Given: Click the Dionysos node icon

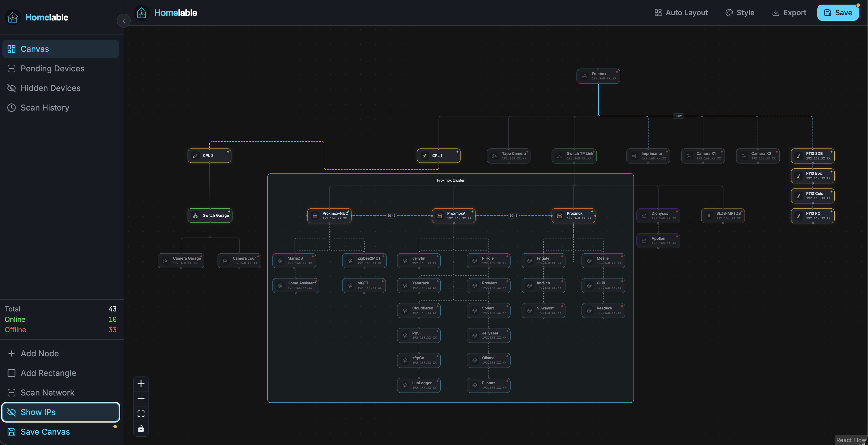Looking at the screenshot, I should click(x=644, y=216).
